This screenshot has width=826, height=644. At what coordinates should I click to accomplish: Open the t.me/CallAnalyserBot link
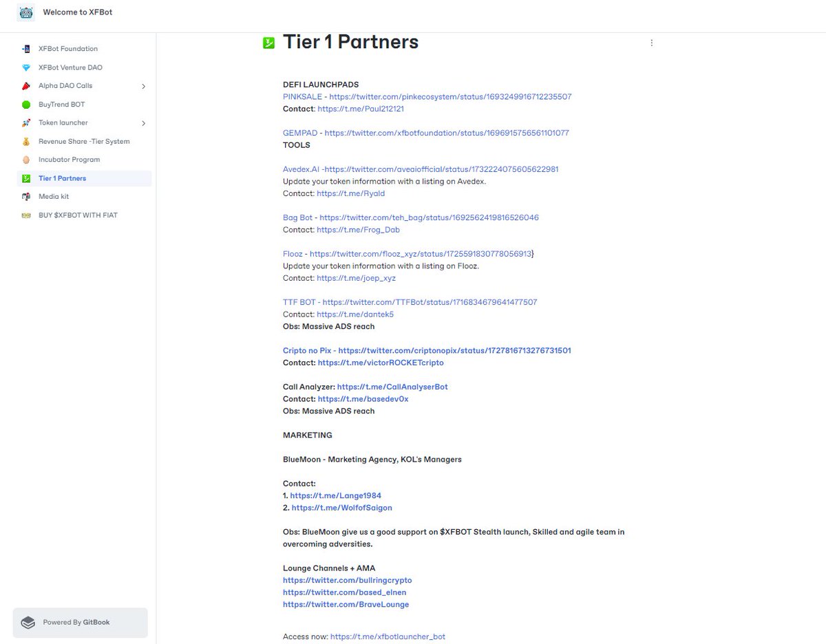[x=392, y=387]
